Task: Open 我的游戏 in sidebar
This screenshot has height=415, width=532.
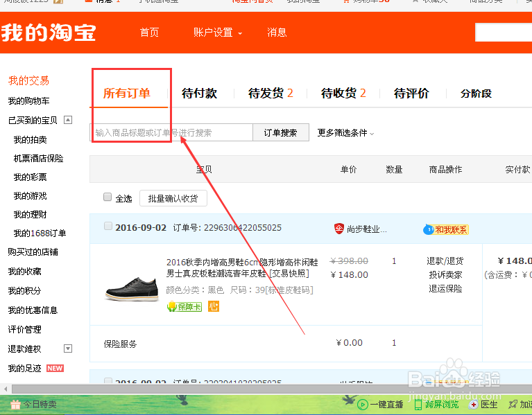Action: tap(31, 196)
